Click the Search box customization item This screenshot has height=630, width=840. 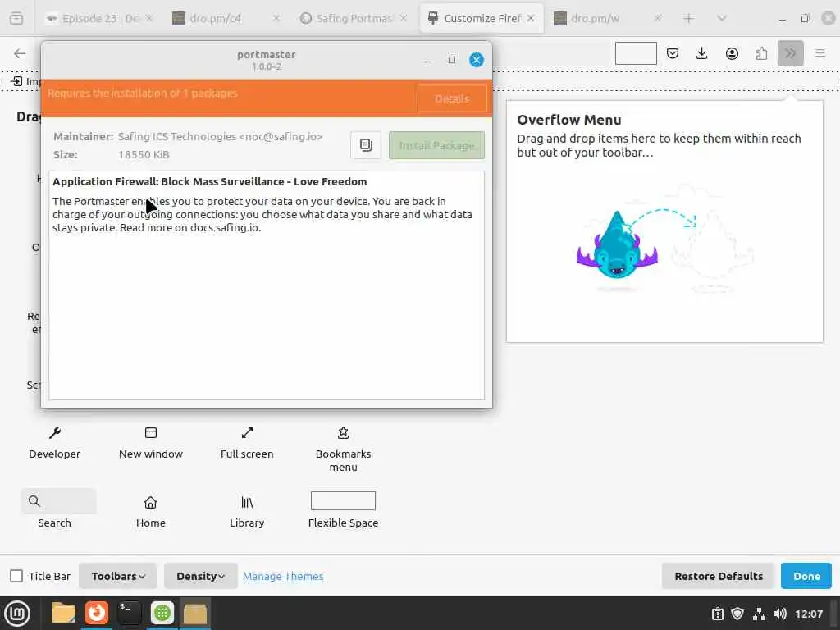coord(59,501)
